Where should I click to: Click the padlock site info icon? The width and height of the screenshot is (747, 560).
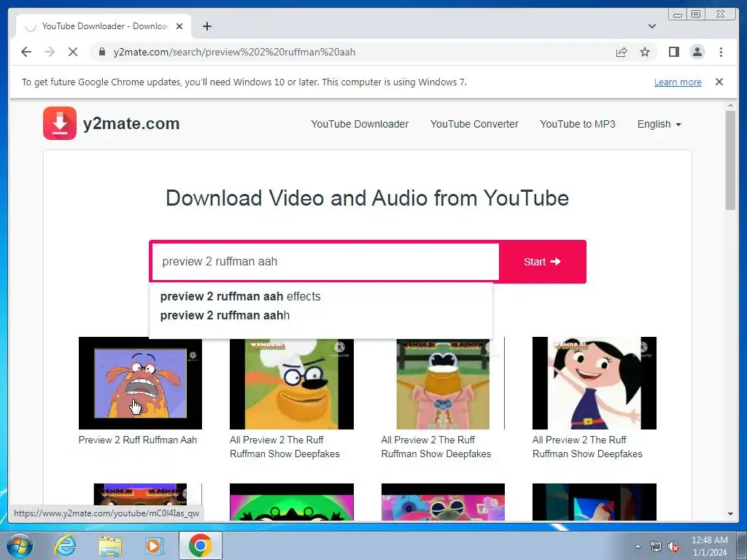click(102, 52)
